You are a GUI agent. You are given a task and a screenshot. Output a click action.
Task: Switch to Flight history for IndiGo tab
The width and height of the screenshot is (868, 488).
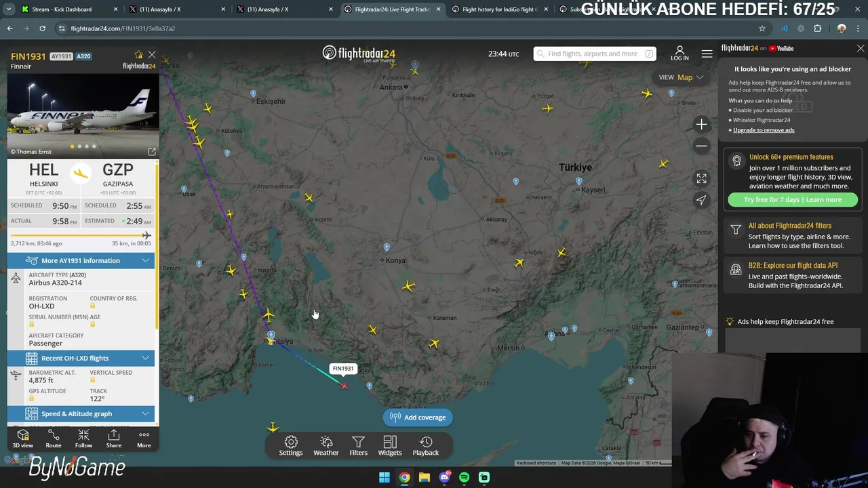click(x=500, y=9)
